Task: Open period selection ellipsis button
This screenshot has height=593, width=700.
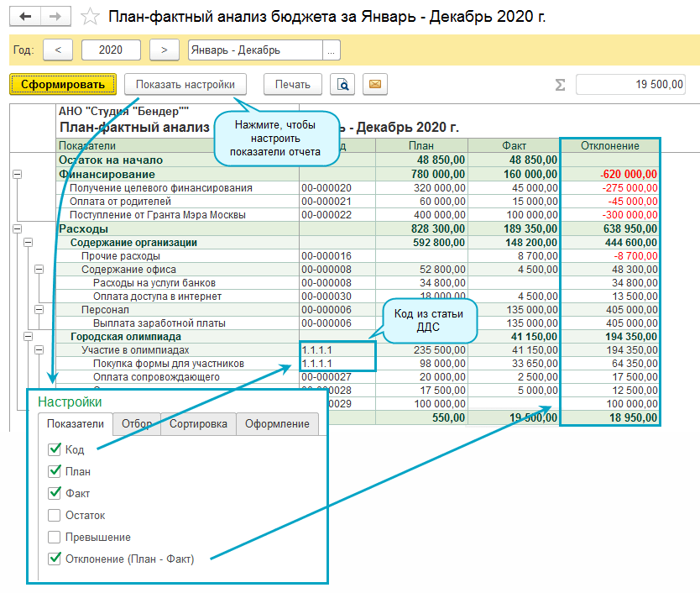Action: pyautogui.click(x=332, y=50)
